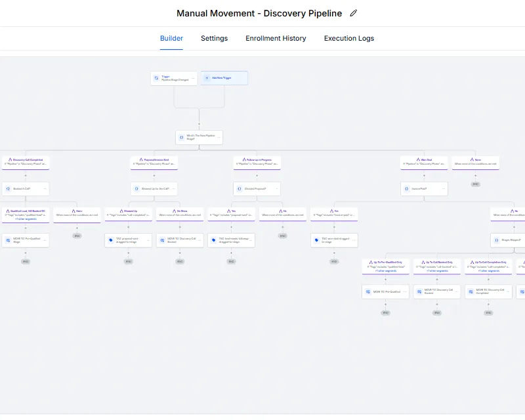Add step with plus below Won Deal branch
The image size is (525, 420).
click(424, 175)
